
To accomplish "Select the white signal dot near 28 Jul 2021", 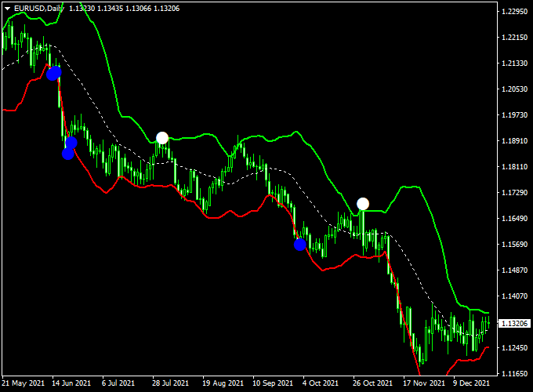I will pyautogui.click(x=162, y=138).
